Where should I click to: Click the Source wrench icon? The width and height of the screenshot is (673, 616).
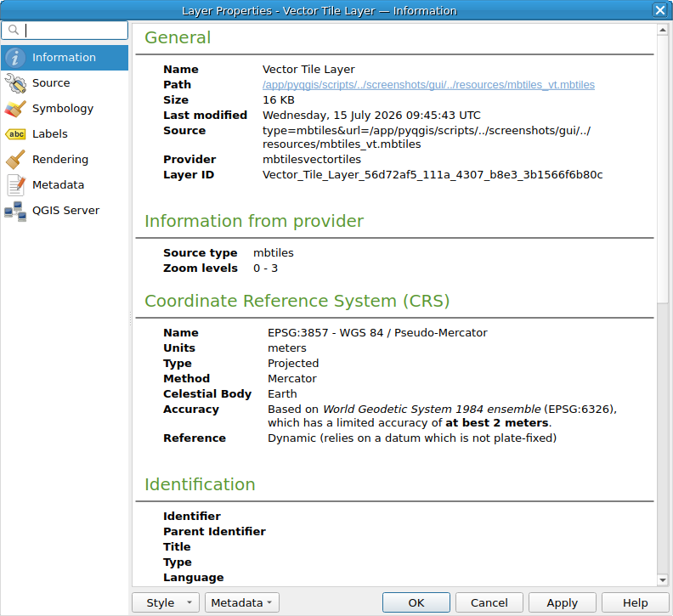15,83
